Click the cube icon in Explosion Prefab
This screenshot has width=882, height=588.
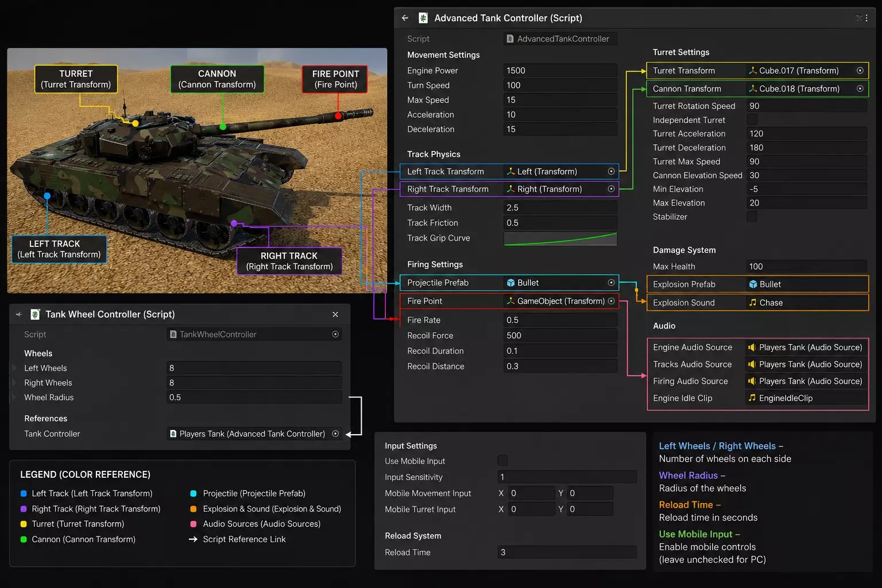753,284
